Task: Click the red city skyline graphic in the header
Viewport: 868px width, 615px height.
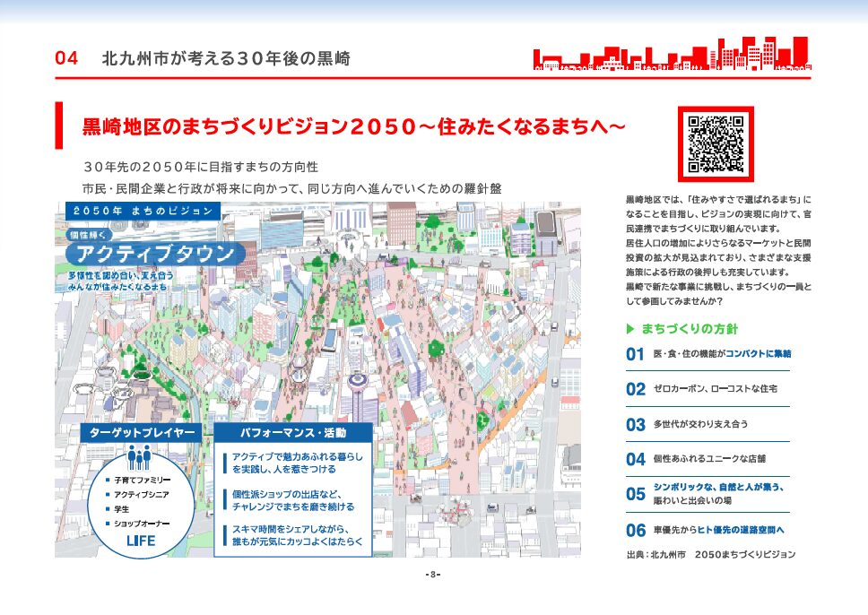Action: [x=672, y=55]
